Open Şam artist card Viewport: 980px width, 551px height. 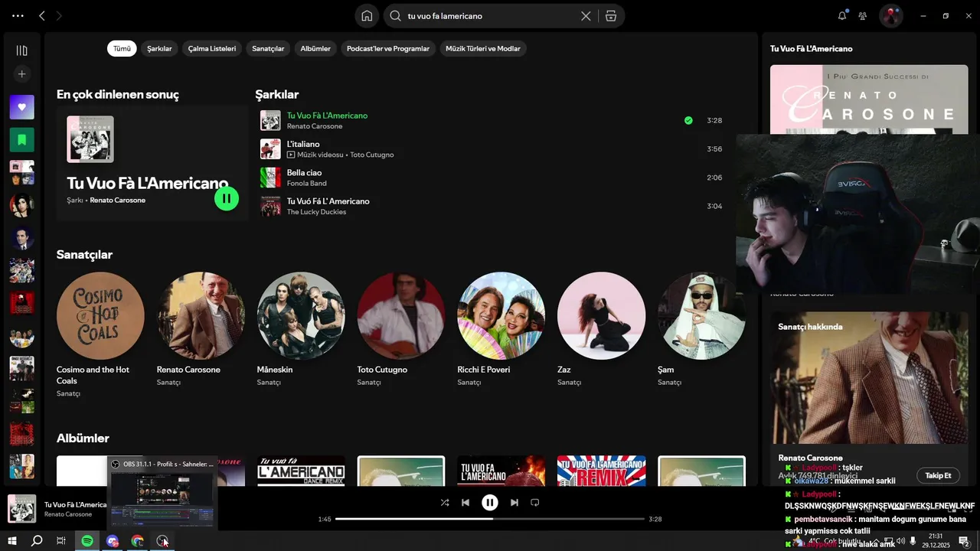click(x=701, y=316)
